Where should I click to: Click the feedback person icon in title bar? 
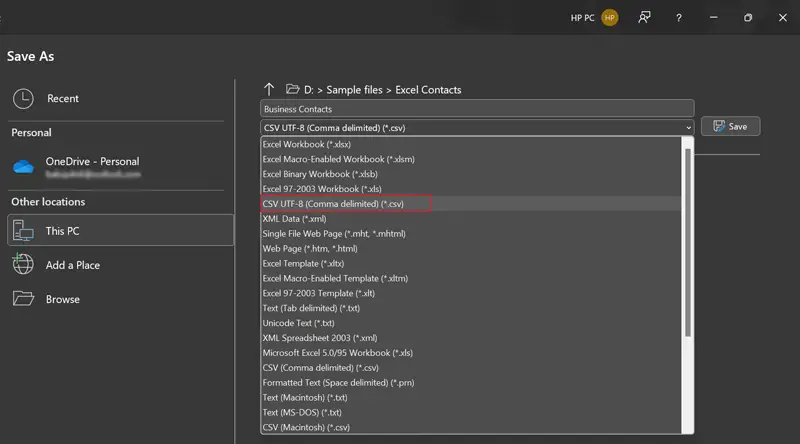[x=646, y=18]
